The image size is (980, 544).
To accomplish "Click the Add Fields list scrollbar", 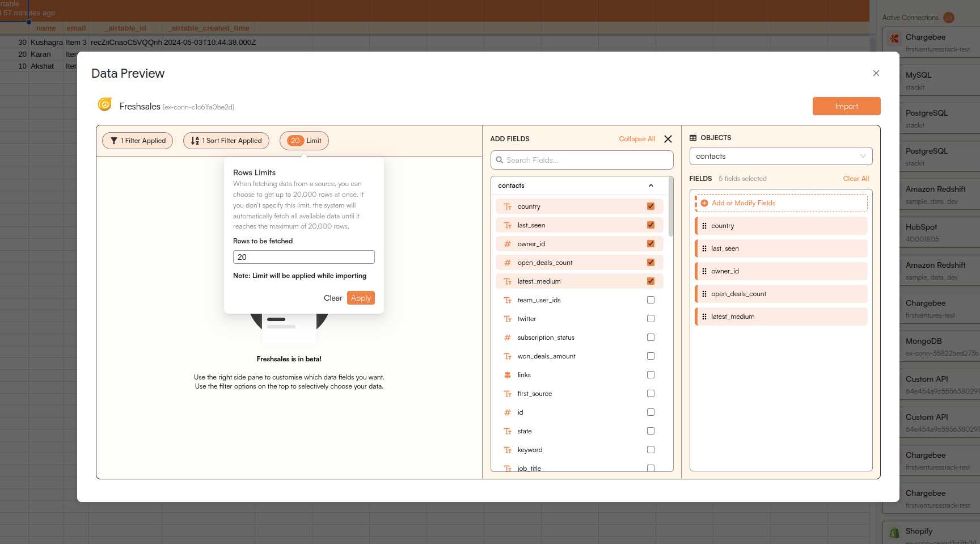I will (x=671, y=206).
